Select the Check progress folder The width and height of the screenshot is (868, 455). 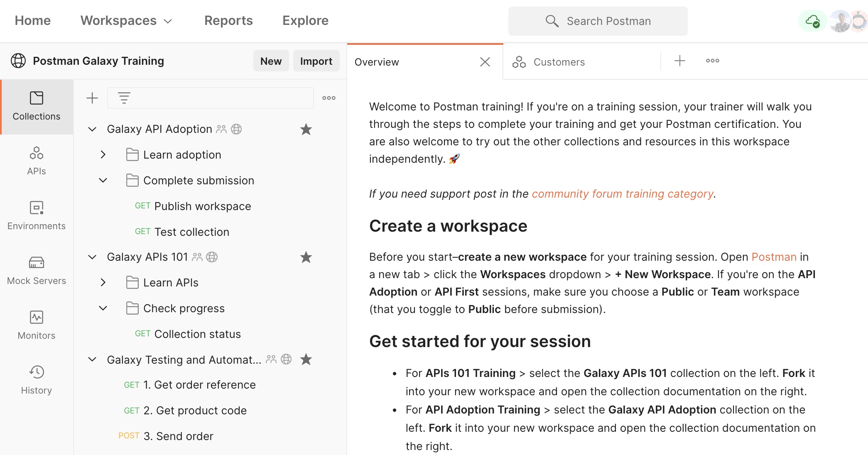click(x=184, y=308)
